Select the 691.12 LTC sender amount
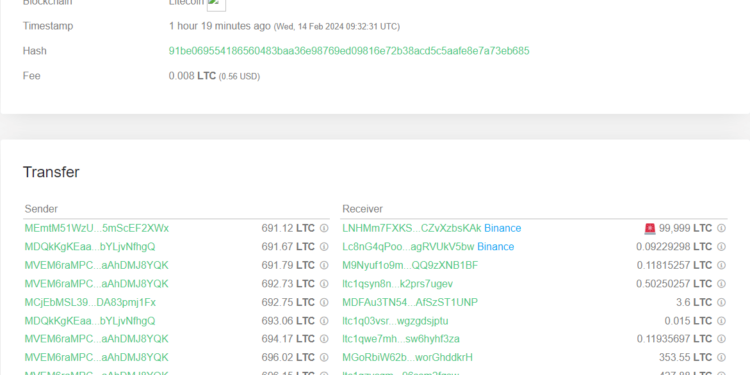The image size is (750, 375). coord(288,228)
